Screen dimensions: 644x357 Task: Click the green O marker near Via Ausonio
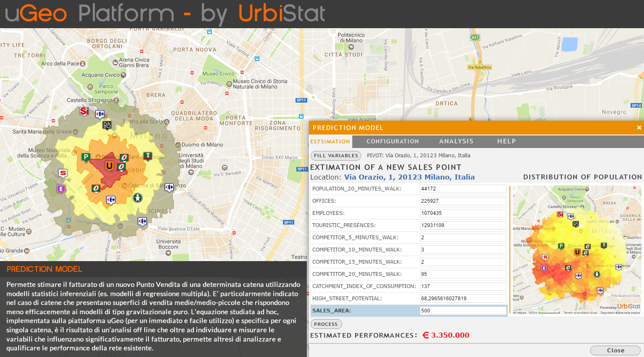pos(96,188)
